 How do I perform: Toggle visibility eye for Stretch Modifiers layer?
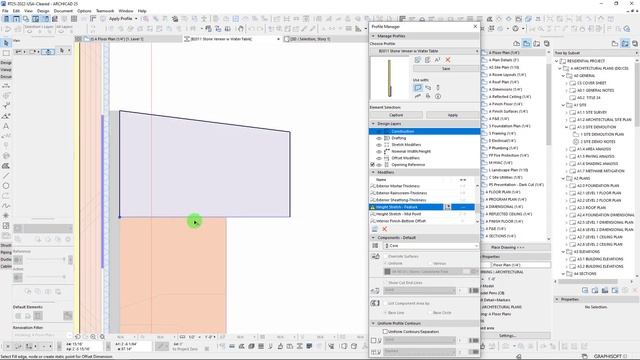pos(379,145)
